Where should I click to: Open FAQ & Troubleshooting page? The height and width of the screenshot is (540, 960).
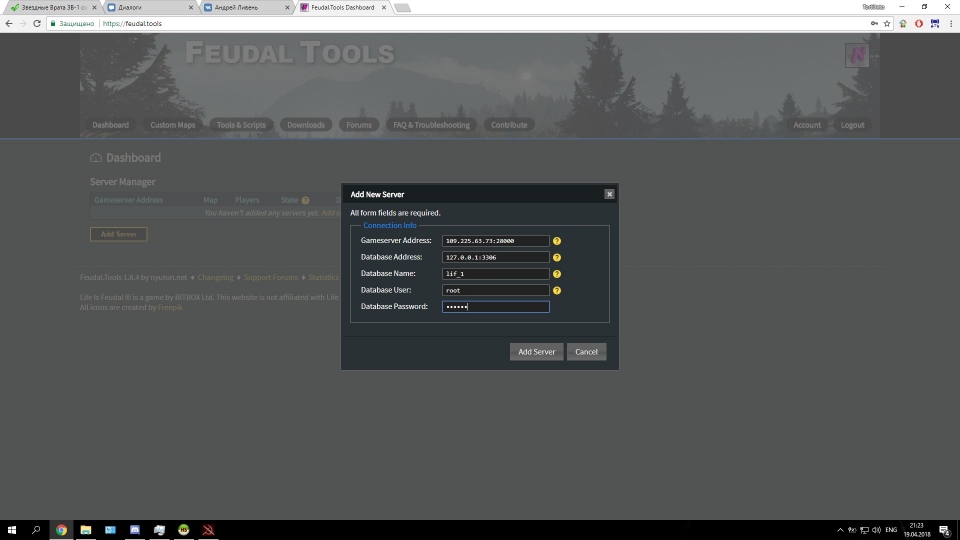click(x=431, y=125)
